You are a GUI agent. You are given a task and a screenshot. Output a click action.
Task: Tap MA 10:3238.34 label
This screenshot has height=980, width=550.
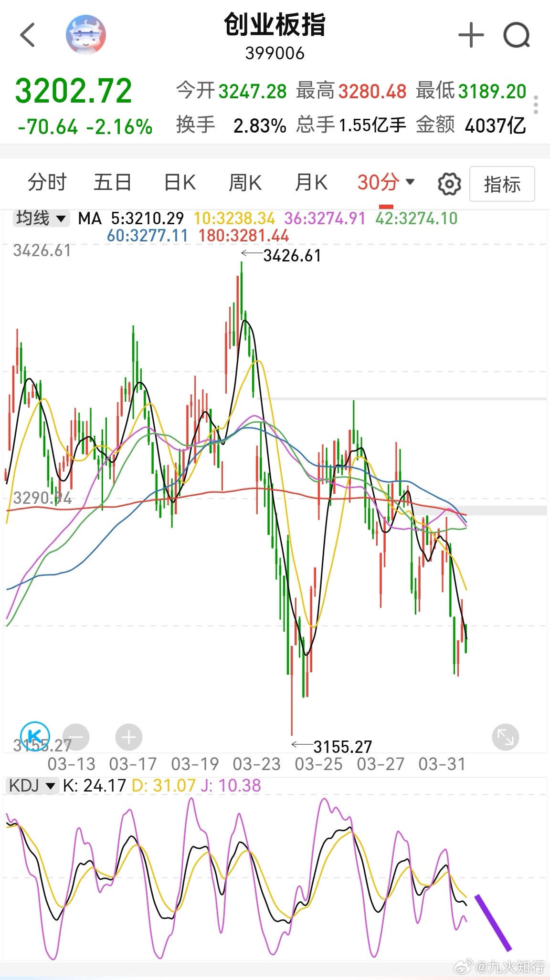coord(234,219)
